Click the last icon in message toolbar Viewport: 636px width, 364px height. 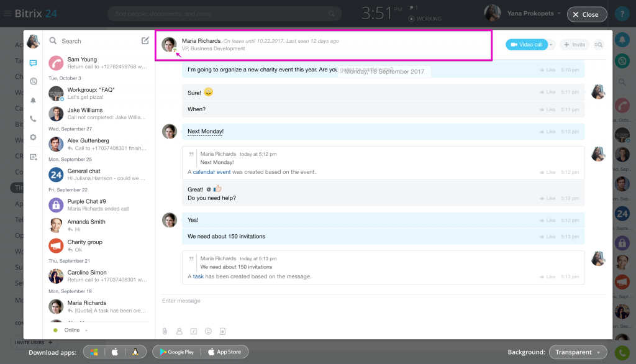[x=223, y=331]
